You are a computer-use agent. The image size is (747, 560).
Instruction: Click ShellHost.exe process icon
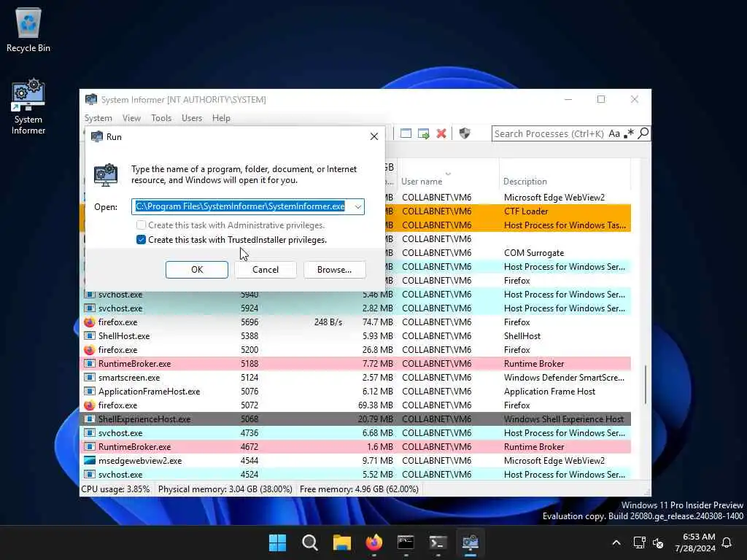pos(89,335)
